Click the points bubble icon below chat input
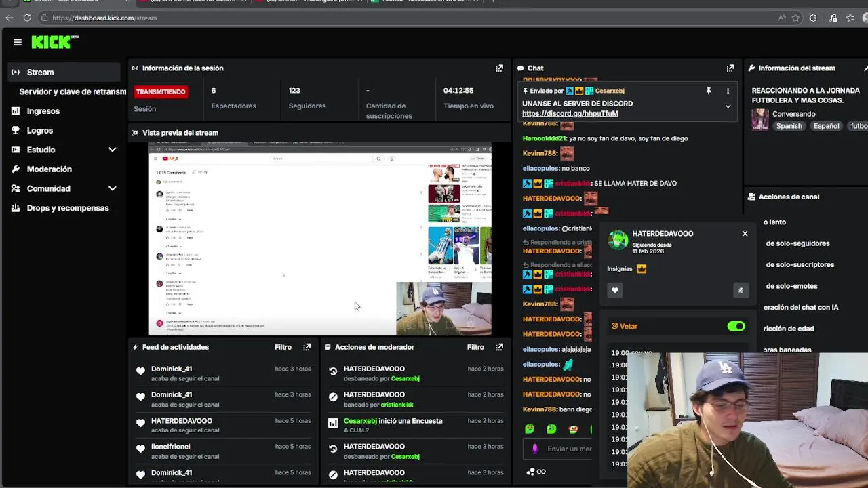868x488 pixels. 531,472
